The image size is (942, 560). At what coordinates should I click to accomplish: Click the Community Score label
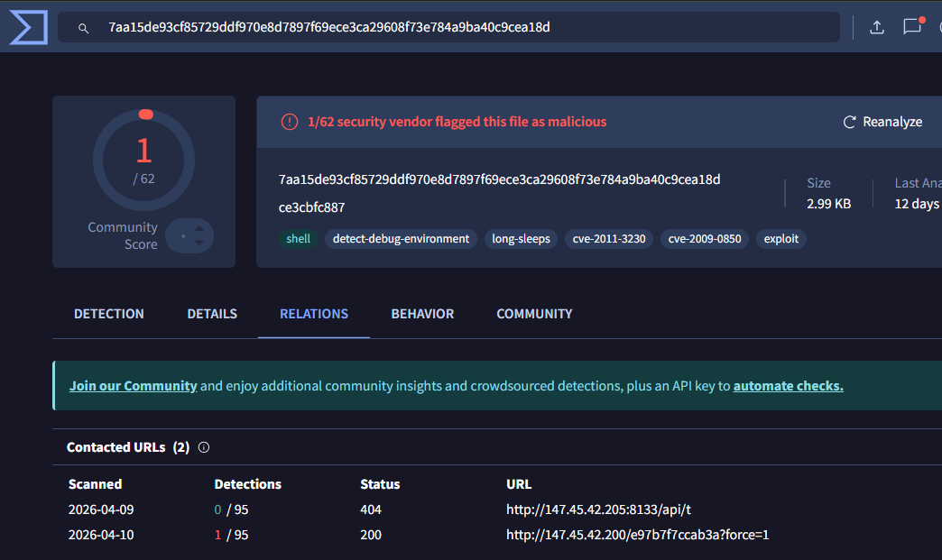coord(123,236)
